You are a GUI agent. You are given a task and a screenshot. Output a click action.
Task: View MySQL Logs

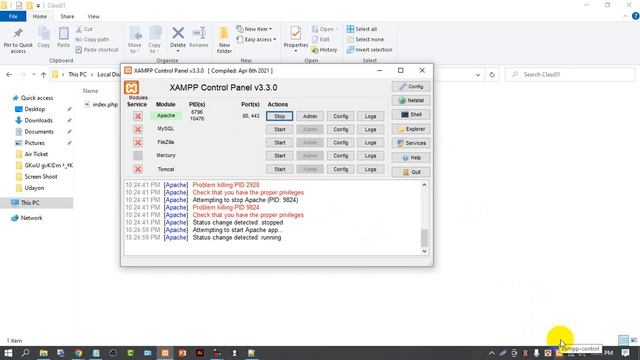coord(371,129)
